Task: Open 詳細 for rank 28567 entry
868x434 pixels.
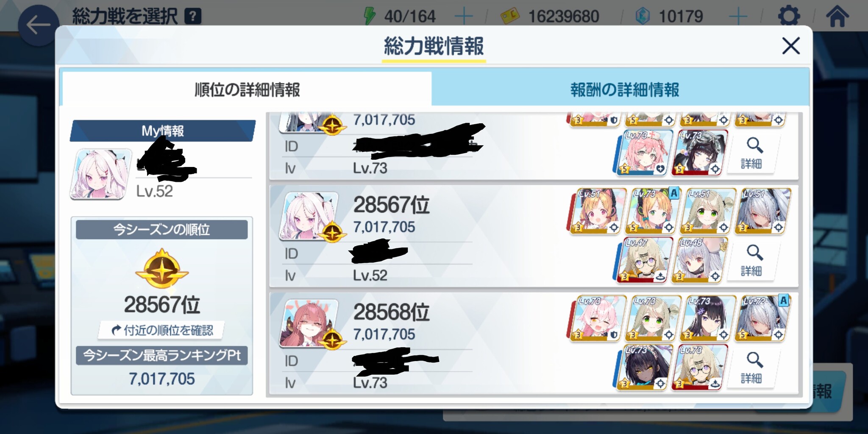Action: tap(752, 261)
